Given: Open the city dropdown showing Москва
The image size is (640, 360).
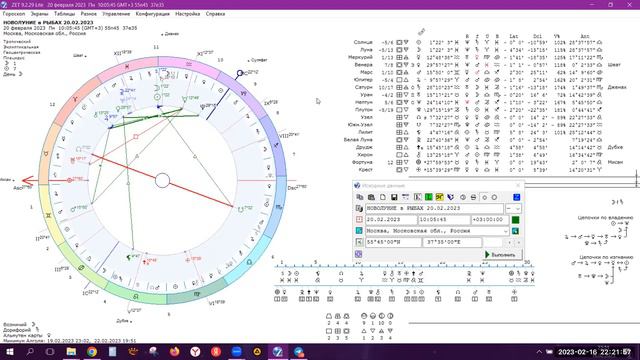Looking at the screenshot, I should pyautogui.click(x=506, y=231).
